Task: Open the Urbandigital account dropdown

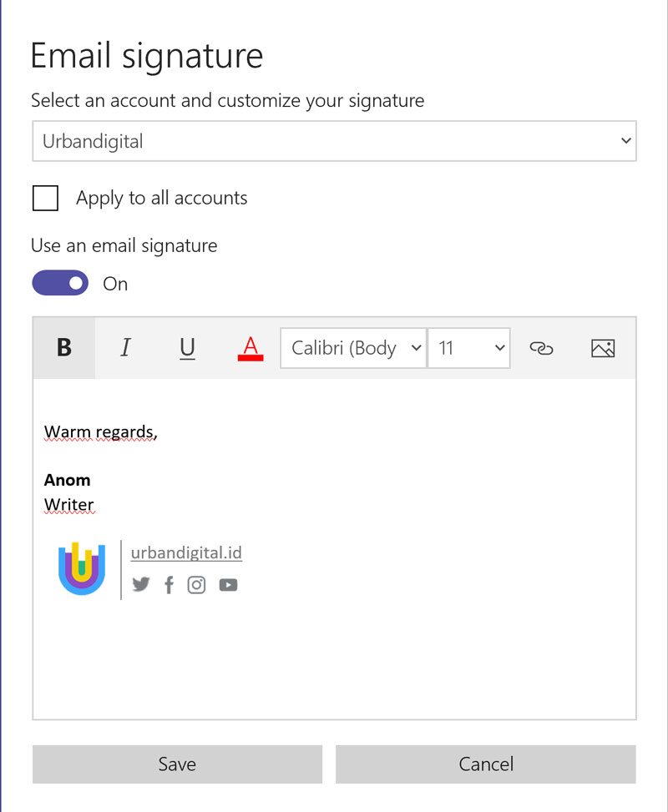Action: point(334,141)
